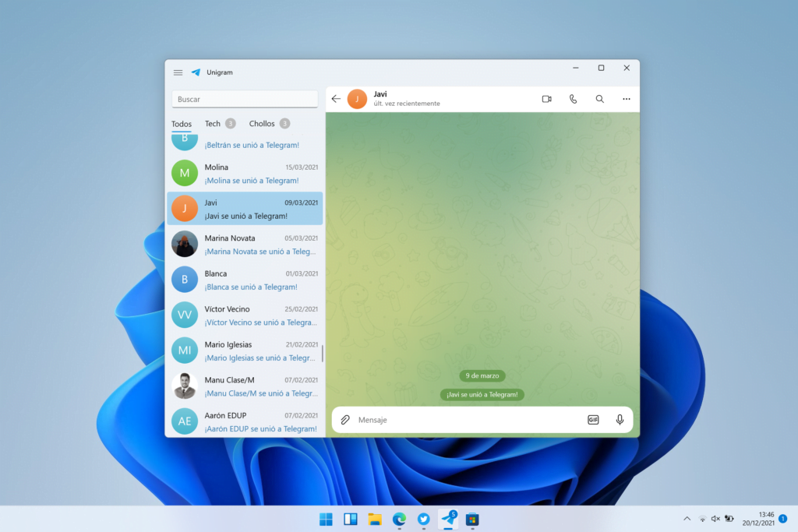Open the Marina Novata chat
This screenshot has height=532, width=798.
[x=244, y=244]
